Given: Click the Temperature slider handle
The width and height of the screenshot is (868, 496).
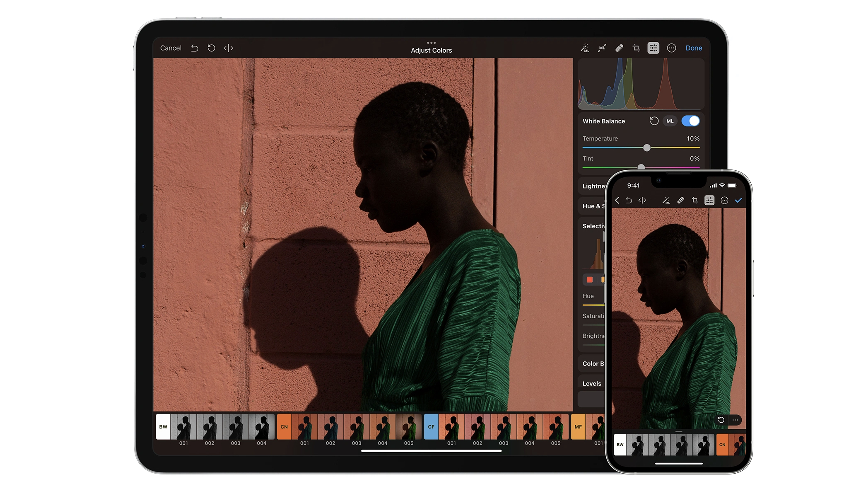Looking at the screenshot, I should tap(647, 148).
